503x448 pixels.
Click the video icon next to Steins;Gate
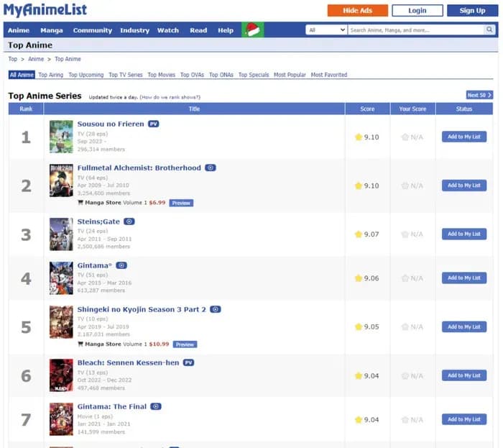click(129, 221)
